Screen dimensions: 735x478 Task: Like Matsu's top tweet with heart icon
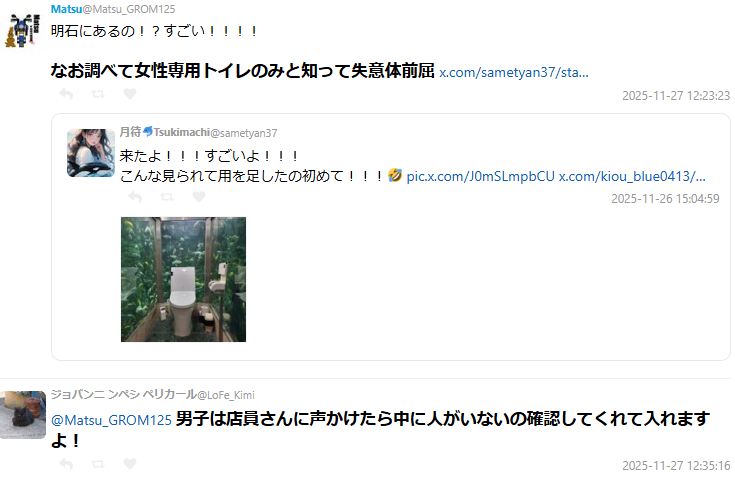tap(130, 94)
